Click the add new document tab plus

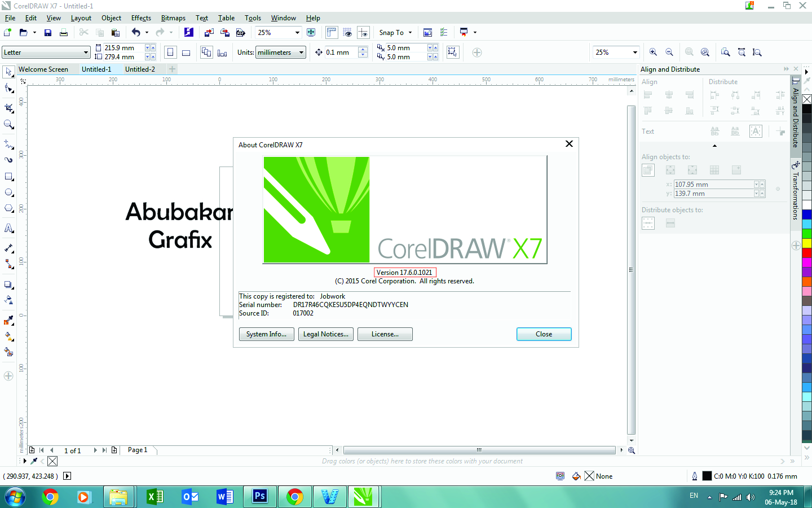click(x=173, y=69)
